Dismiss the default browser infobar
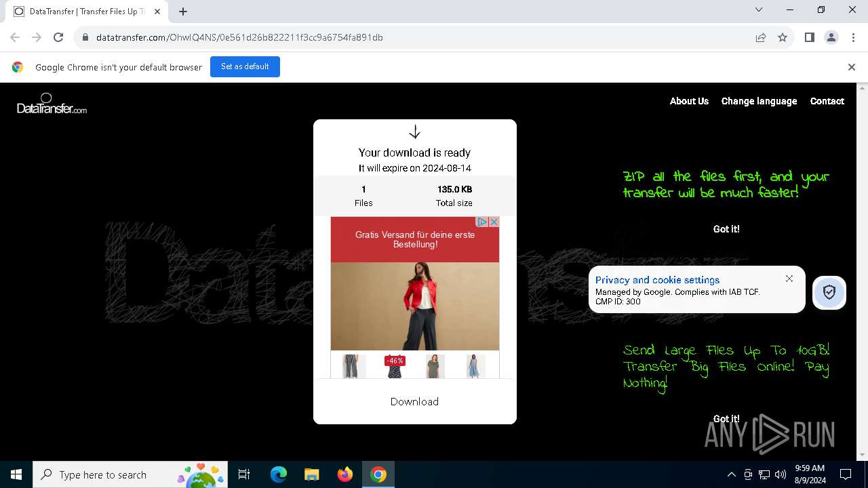 (x=851, y=67)
